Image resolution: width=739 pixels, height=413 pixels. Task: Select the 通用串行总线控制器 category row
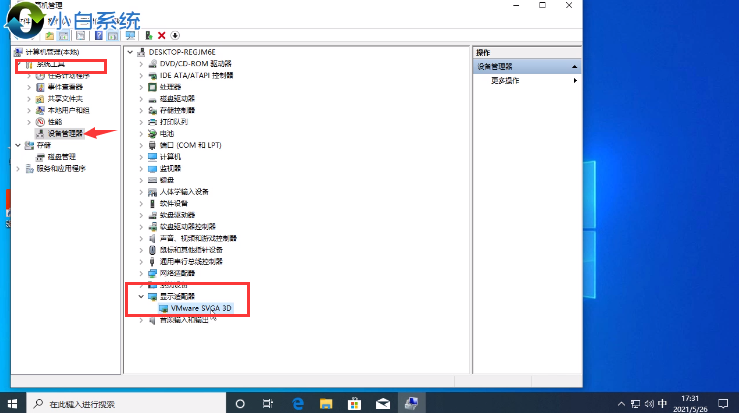point(191,262)
